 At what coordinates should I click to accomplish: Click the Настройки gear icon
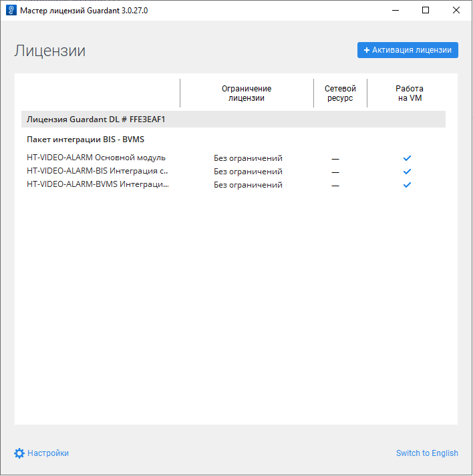click(x=19, y=453)
